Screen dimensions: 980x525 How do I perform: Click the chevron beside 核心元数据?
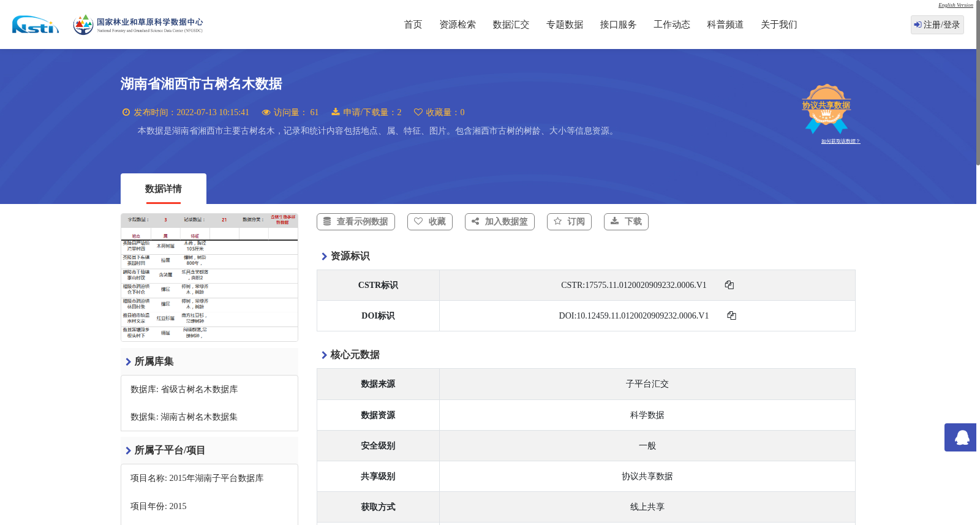[324, 355]
